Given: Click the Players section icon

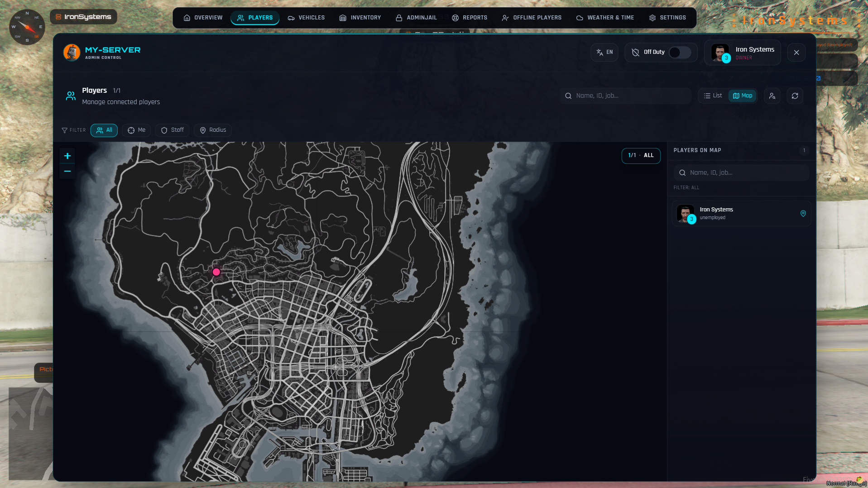Looking at the screenshot, I should (x=71, y=96).
